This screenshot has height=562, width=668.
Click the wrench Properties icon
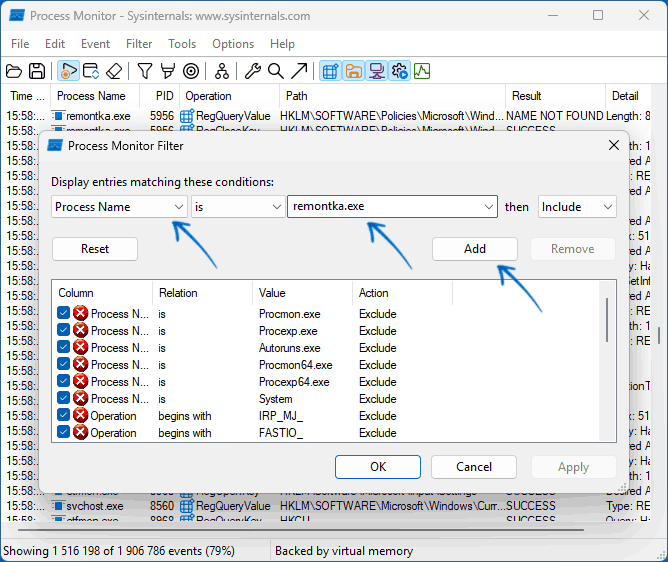point(253,71)
